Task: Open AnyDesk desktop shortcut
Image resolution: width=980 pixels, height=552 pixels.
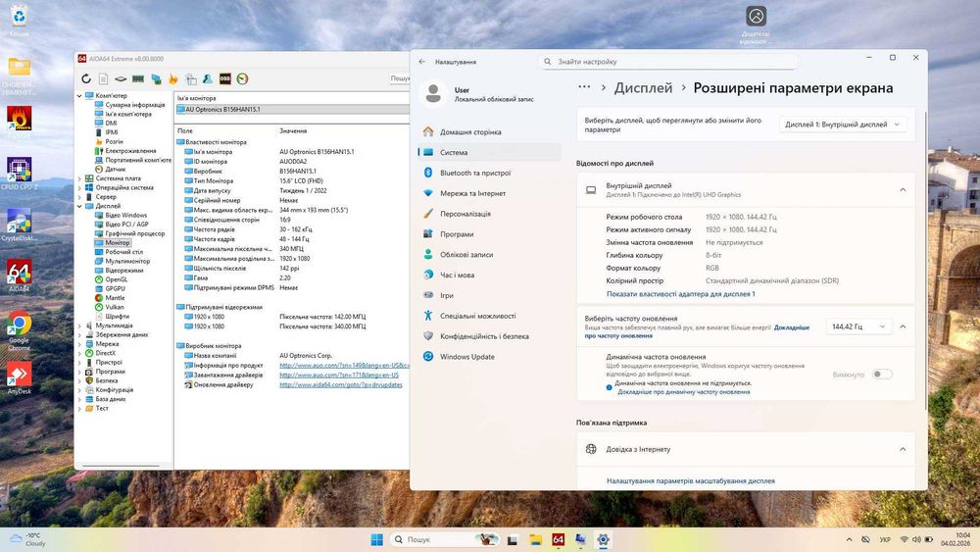Action: click(20, 378)
